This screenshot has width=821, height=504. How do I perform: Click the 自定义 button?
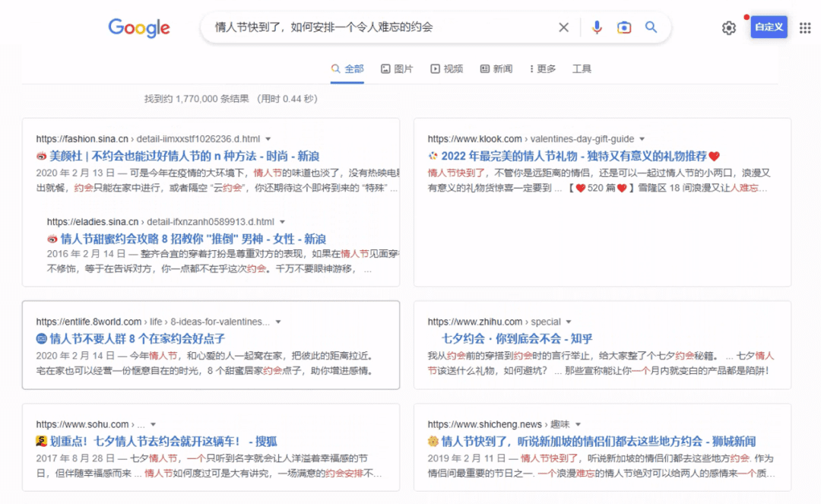769,27
